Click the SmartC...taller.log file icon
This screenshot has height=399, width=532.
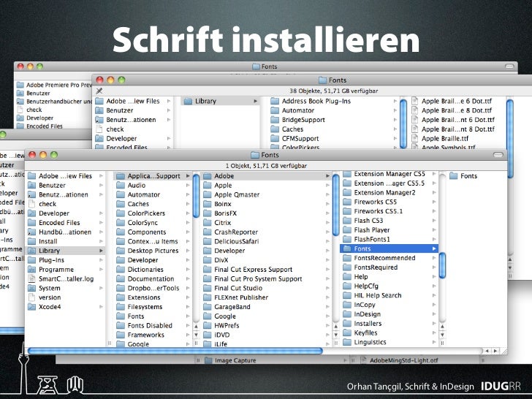click(31, 279)
